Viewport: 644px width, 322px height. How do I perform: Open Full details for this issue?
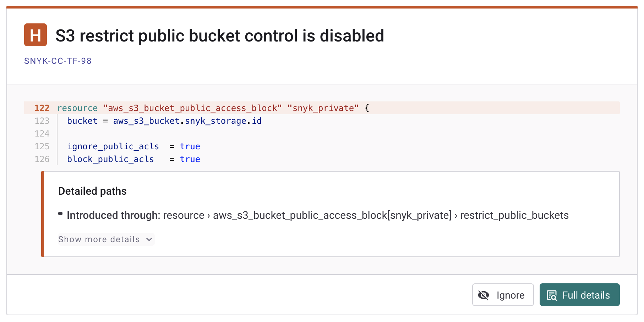tap(579, 295)
